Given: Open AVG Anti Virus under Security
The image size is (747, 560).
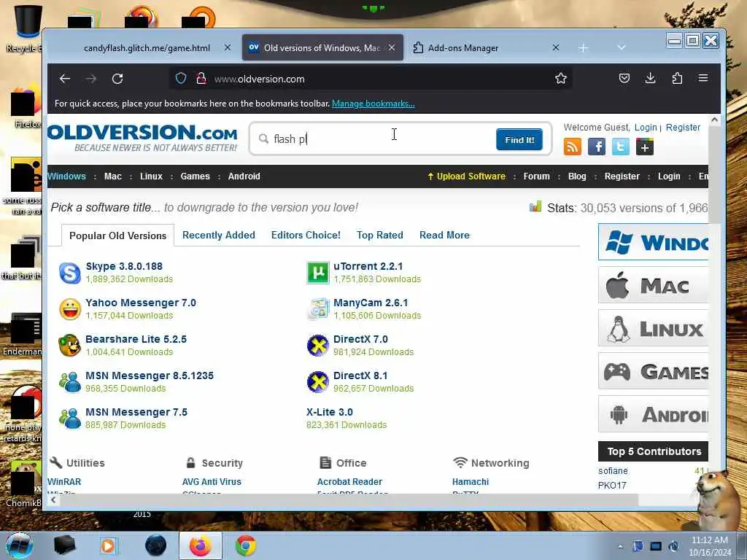Looking at the screenshot, I should pos(212,481).
